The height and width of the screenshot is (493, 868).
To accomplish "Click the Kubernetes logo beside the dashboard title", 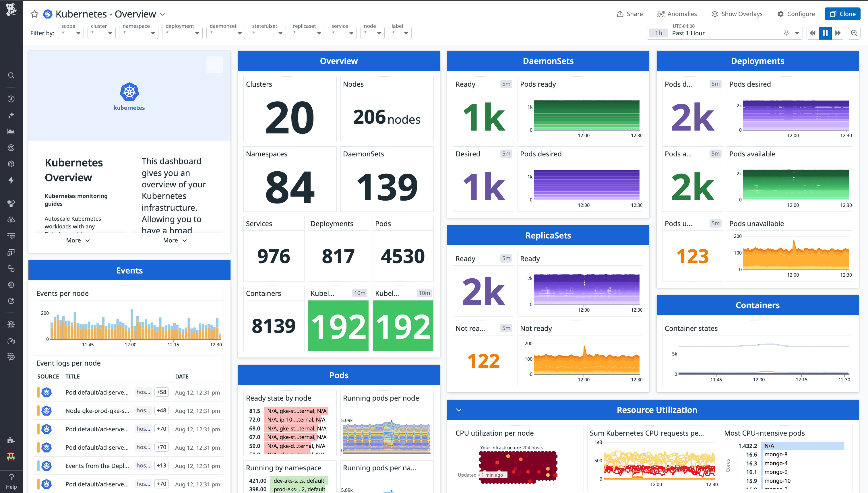I will (47, 14).
